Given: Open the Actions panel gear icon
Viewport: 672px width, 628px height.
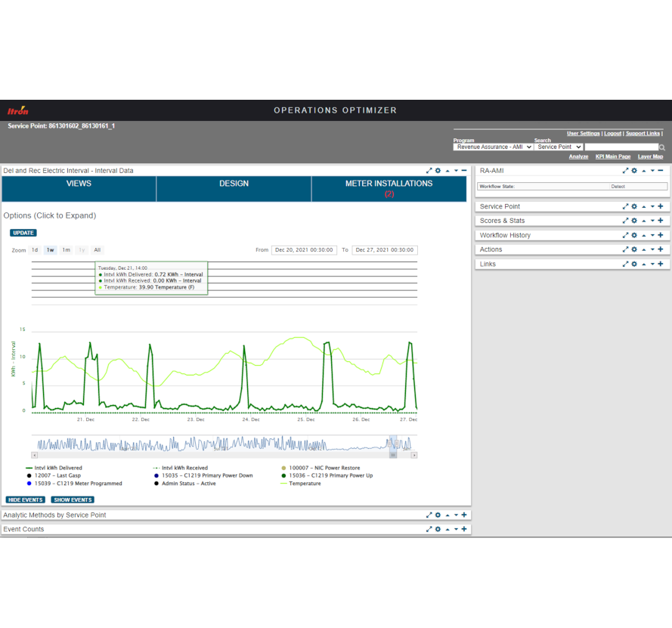Looking at the screenshot, I should 634,249.
